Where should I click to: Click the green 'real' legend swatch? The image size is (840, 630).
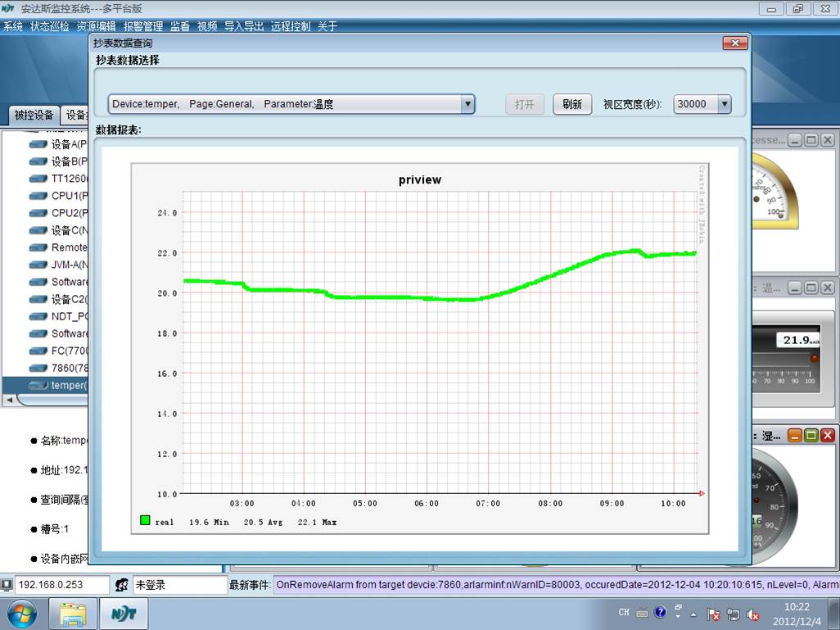pyautogui.click(x=145, y=519)
